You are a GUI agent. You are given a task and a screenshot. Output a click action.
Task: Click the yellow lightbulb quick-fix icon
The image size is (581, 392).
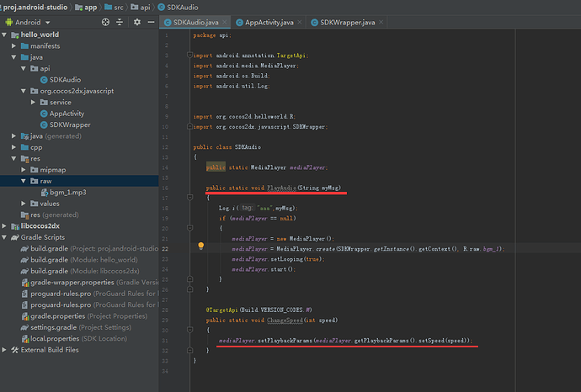[x=201, y=247]
